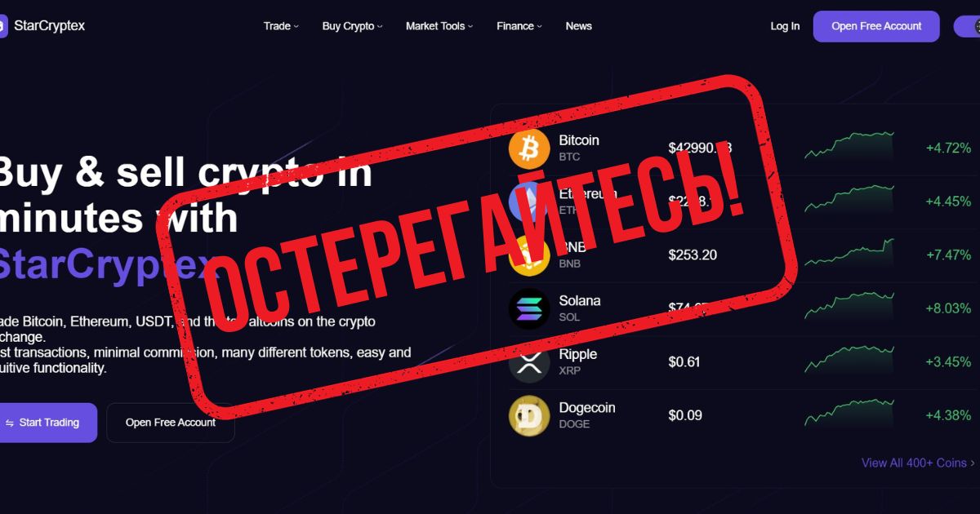Click the purple Open Free Account button
Image resolution: width=980 pixels, height=514 pixels.
(x=876, y=26)
